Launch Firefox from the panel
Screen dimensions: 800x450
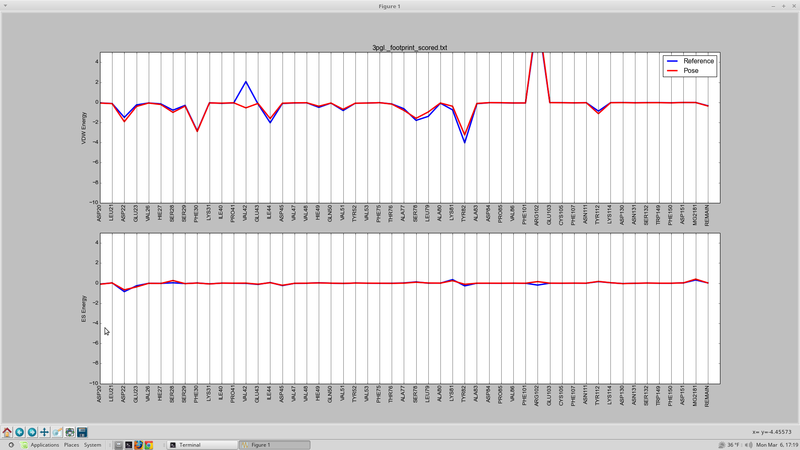(138, 445)
